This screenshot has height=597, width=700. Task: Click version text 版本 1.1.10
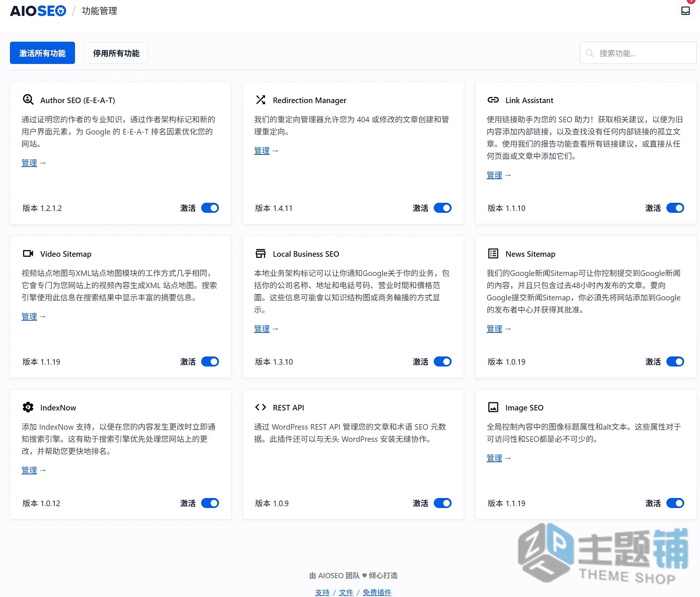(506, 208)
